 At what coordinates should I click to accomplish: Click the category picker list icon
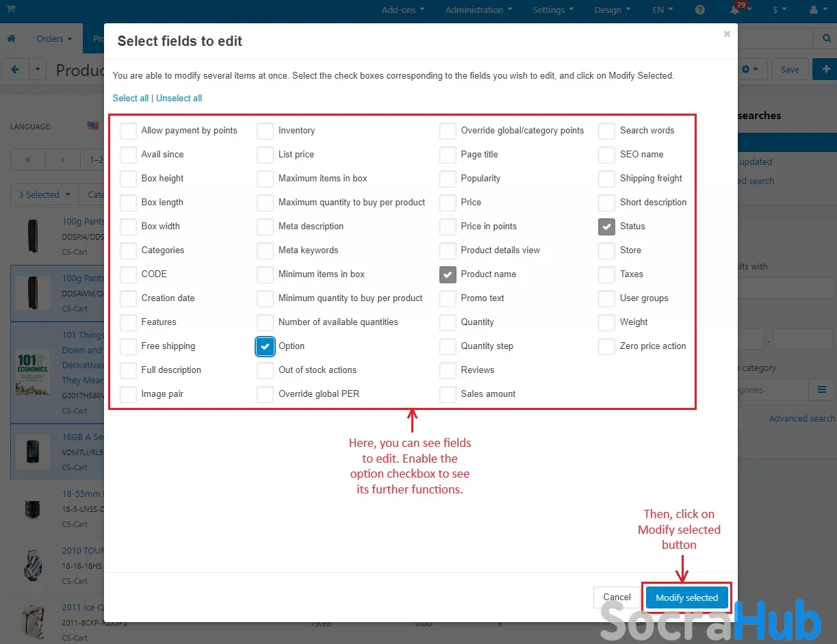(x=821, y=390)
